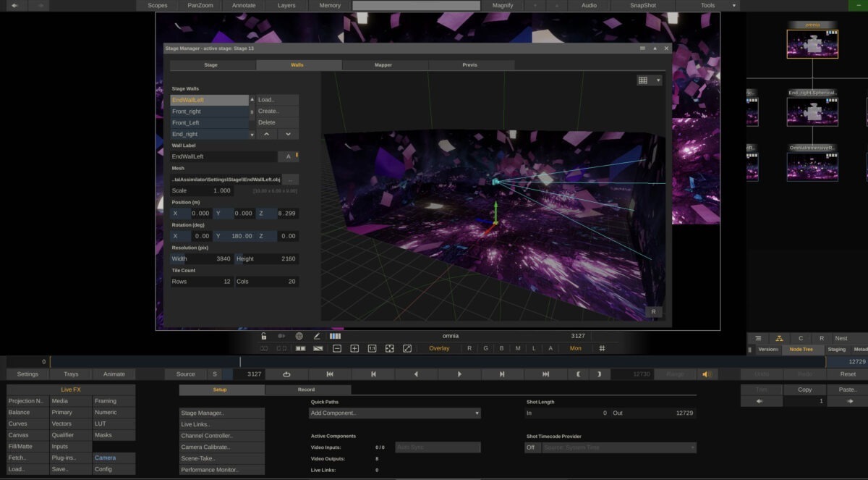This screenshot has width=868, height=480.
Task: Open the Record tab
Action: pyautogui.click(x=307, y=390)
